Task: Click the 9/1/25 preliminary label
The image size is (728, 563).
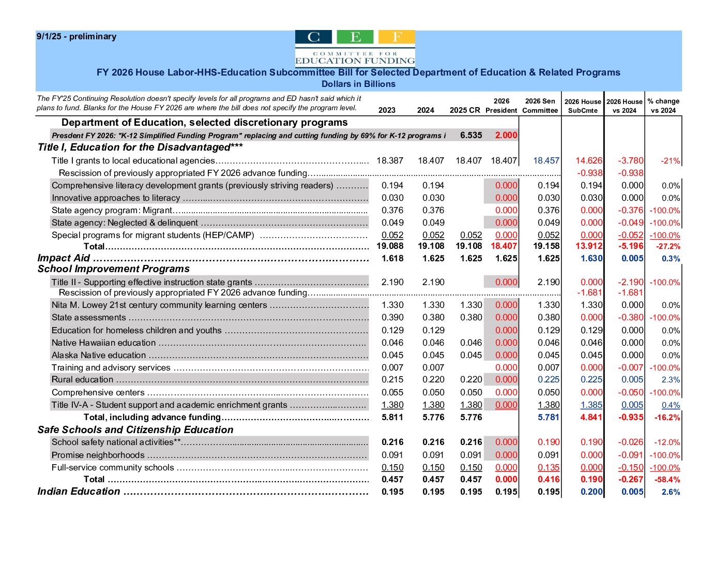Action: click(76, 36)
